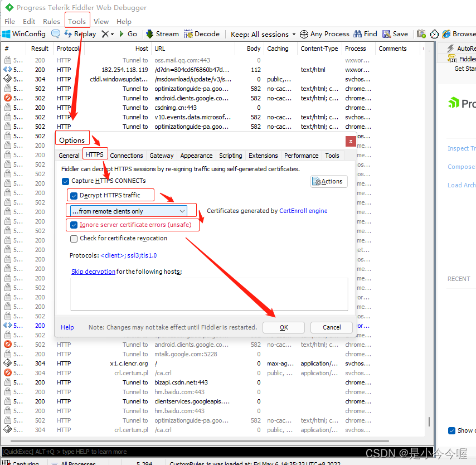The width and height of the screenshot is (476, 465).
Task: Toggle Decrypt HTTPS traffic checkbox
Action: (74, 196)
